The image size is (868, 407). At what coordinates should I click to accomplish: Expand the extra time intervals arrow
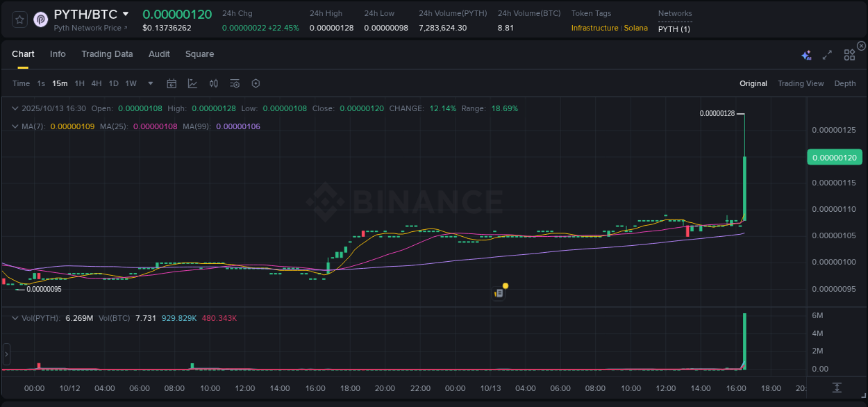click(150, 83)
